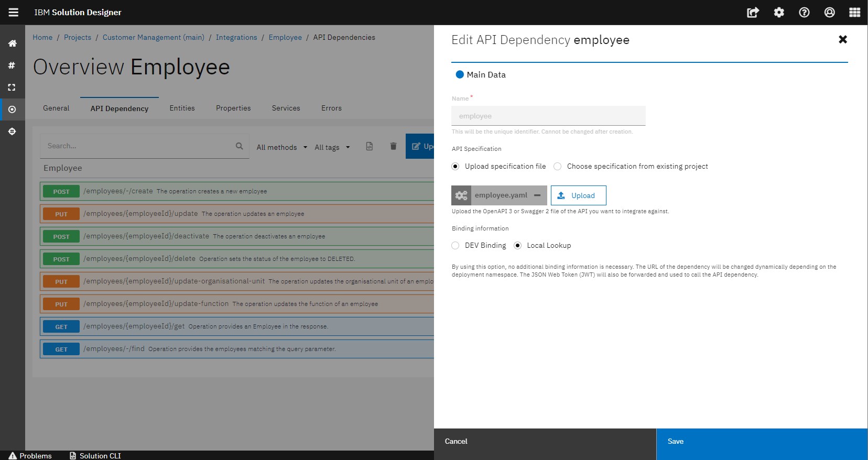
Task: Click into the Search operations field
Action: pyautogui.click(x=139, y=146)
